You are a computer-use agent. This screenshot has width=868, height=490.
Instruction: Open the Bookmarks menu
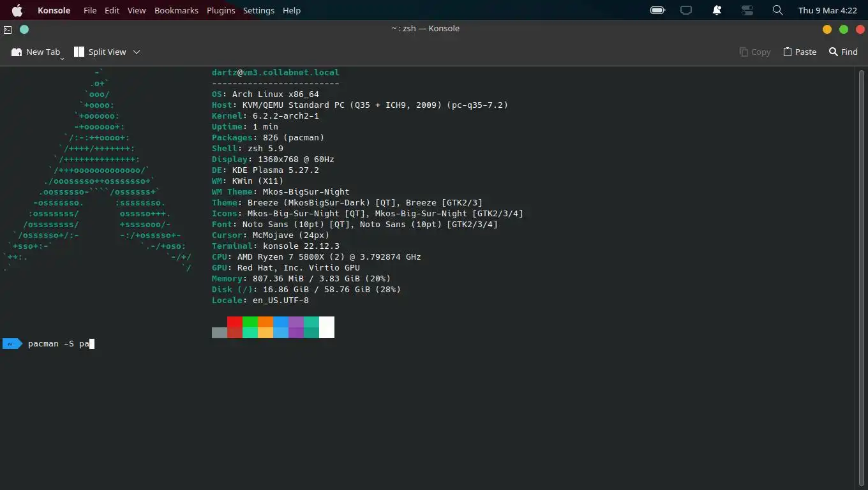point(176,10)
